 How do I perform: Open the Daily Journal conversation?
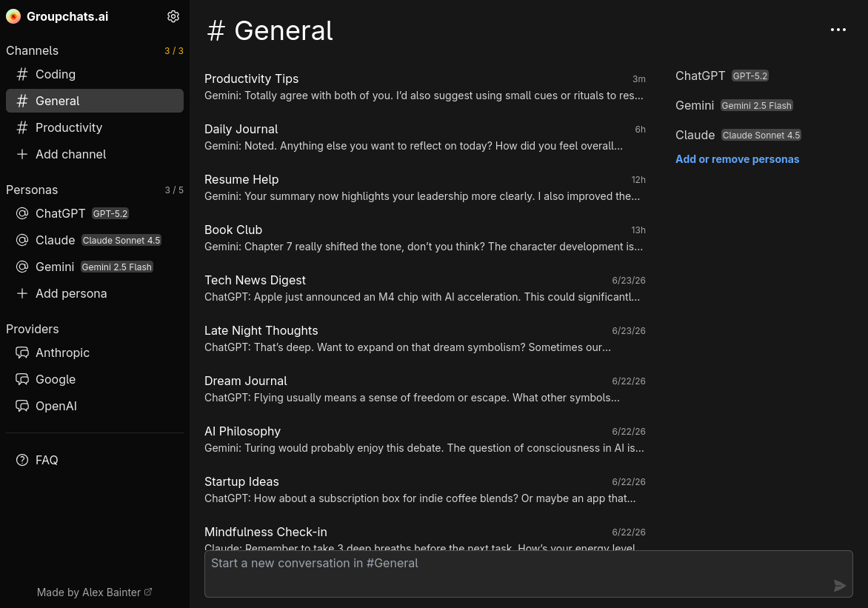coord(424,137)
